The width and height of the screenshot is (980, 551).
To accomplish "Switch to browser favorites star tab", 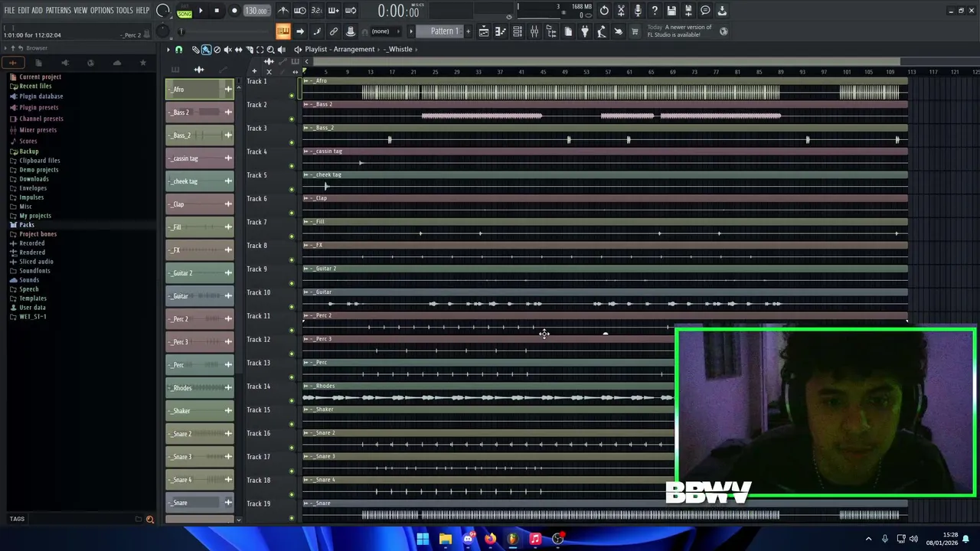I will (142, 63).
